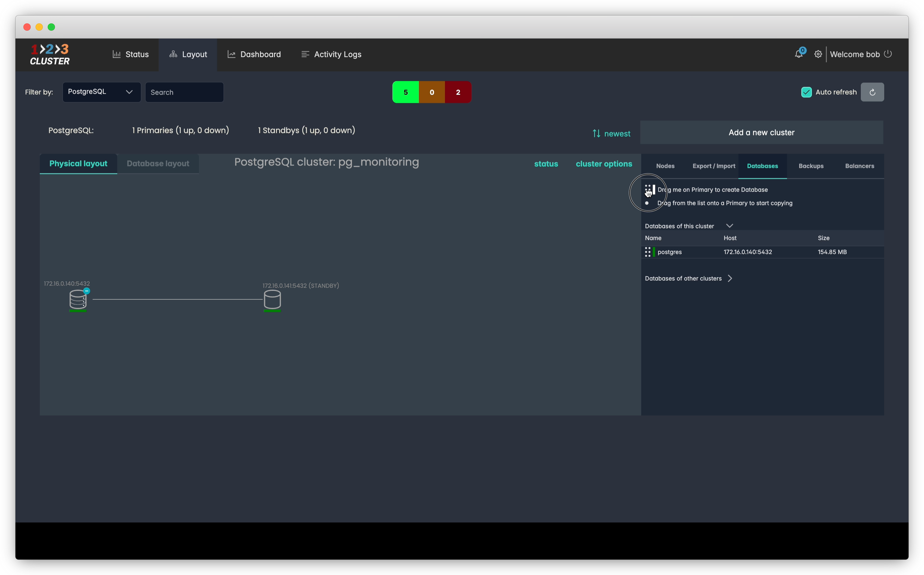Grab the create-database drag handle
The height and width of the screenshot is (575, 924).
click(648, 189)
